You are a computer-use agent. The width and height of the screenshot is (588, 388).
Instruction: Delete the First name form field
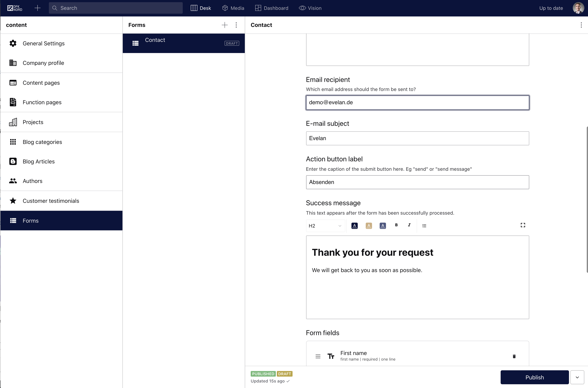pyautogui.click(x=514, y=356)
